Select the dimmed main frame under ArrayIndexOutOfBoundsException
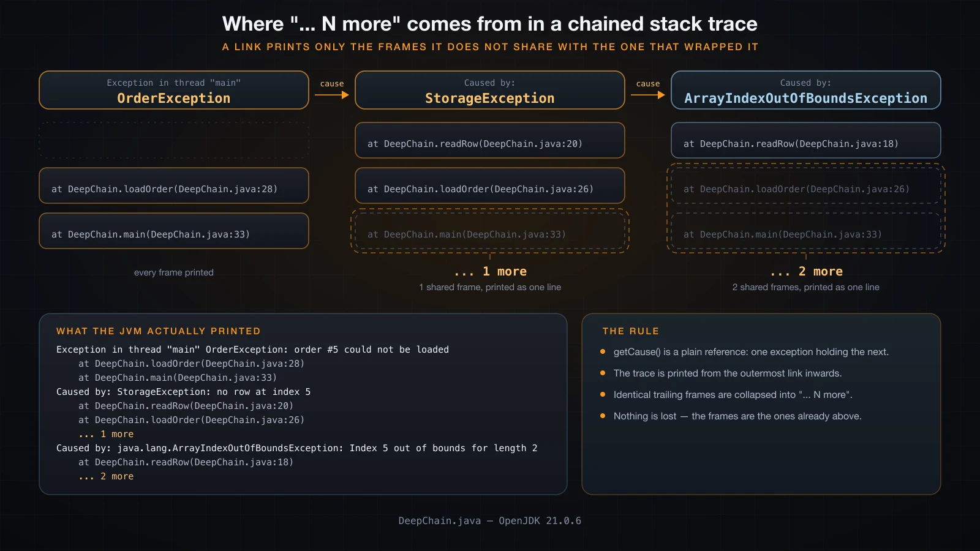This screenshot has height=551, width=980. tap(806, 231)
